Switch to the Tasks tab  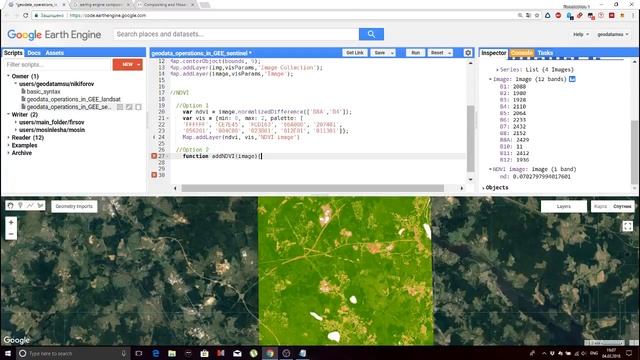545,53
